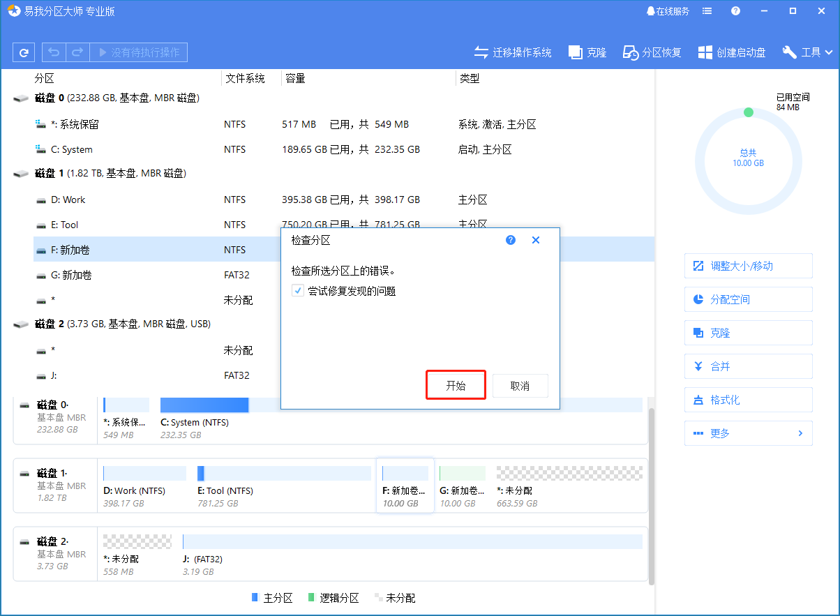The width and height of the screenshot is (840, 616).
Task: Open the Clone (克隆) tool in top toolbar
Action: pos(587,52)
